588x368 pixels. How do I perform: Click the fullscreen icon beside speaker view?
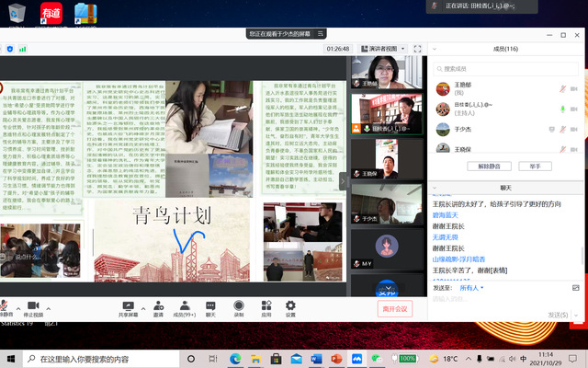pyautogui.click(x=416, y=48)
